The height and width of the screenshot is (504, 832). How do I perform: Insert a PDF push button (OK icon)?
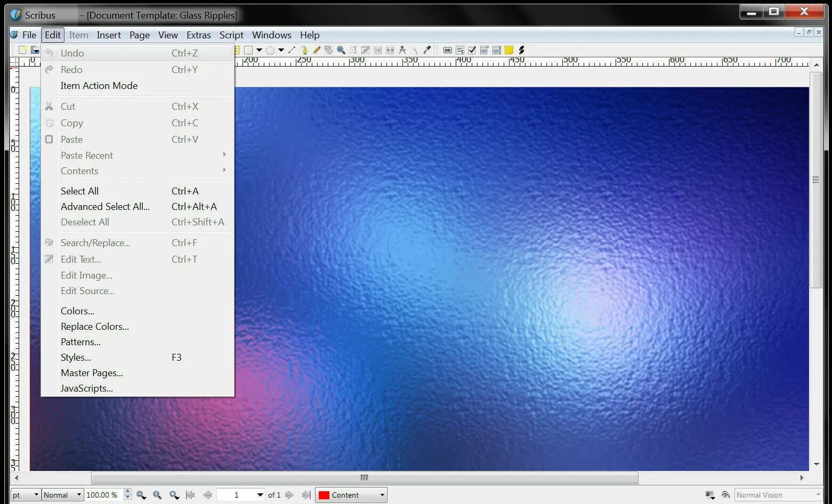point(448,50)
